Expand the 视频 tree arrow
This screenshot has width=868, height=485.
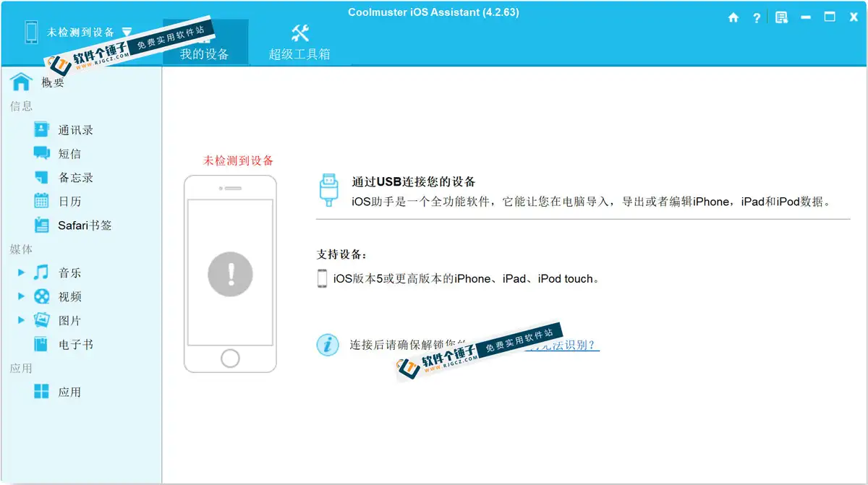[x=21, y=296]
